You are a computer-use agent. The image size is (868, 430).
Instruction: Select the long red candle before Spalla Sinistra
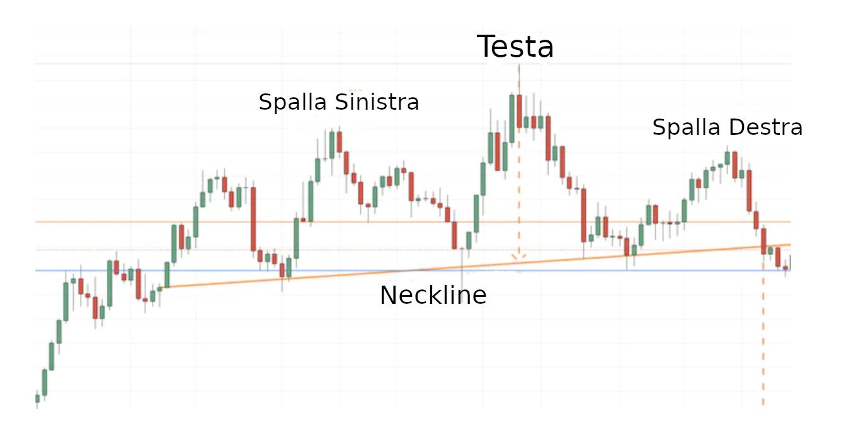(253, 218)
